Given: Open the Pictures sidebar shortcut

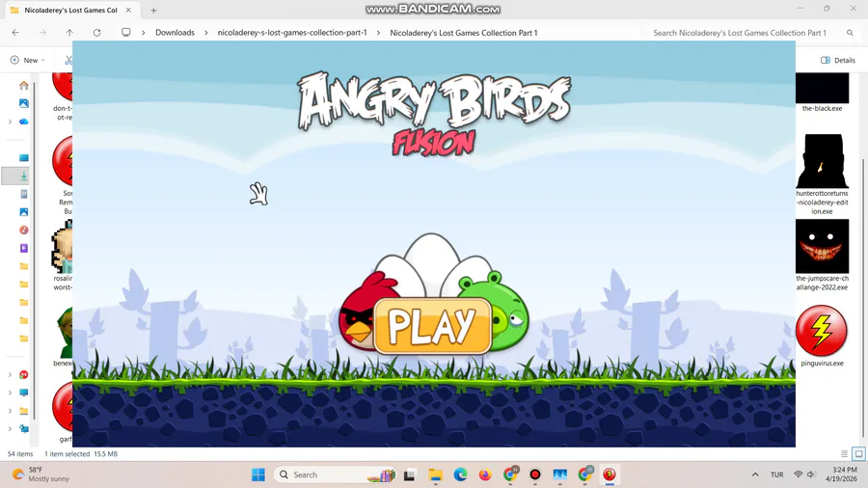Looking at the screenshot, I should click(24, 212).
